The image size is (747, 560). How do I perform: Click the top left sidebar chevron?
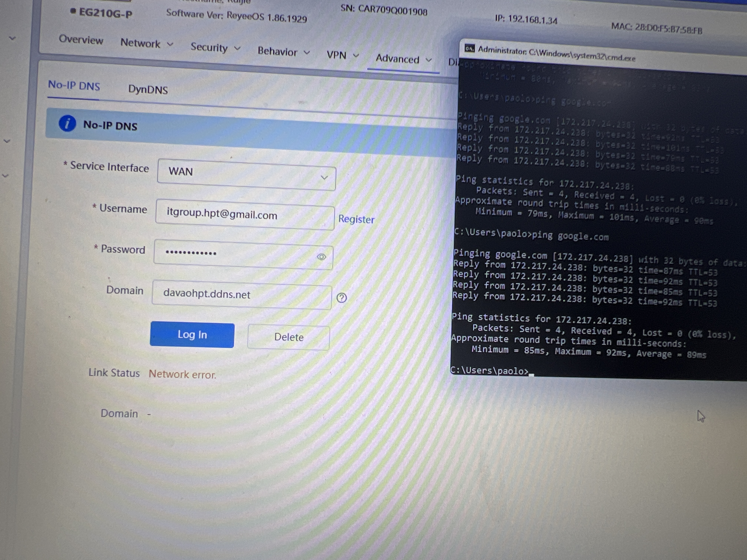click(x=12, y=38)
